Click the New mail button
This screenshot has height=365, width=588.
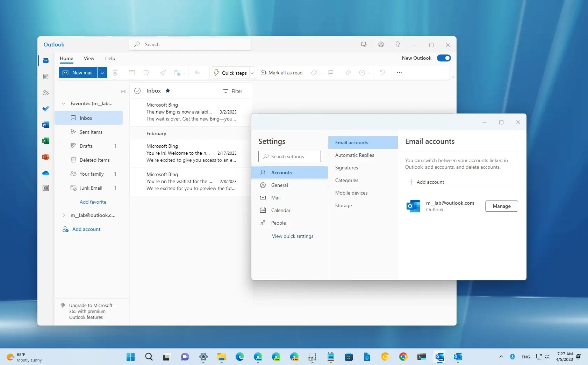[x=78, y=73]
